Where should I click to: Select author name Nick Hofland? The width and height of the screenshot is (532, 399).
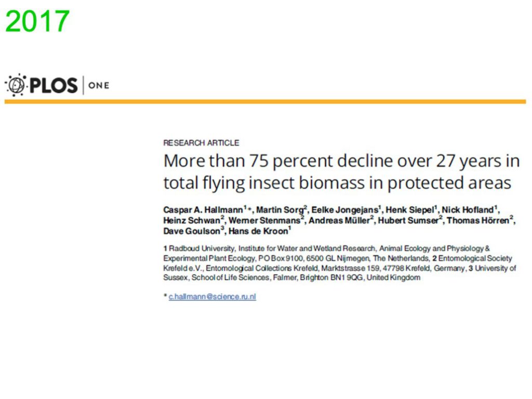468,210
